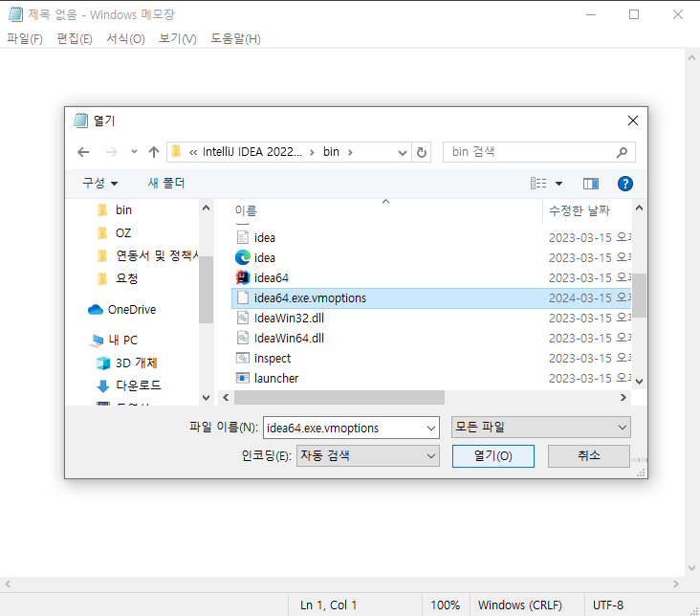
Task: Click the bin breadcrumb segment
Action: (x=331, y=152)
